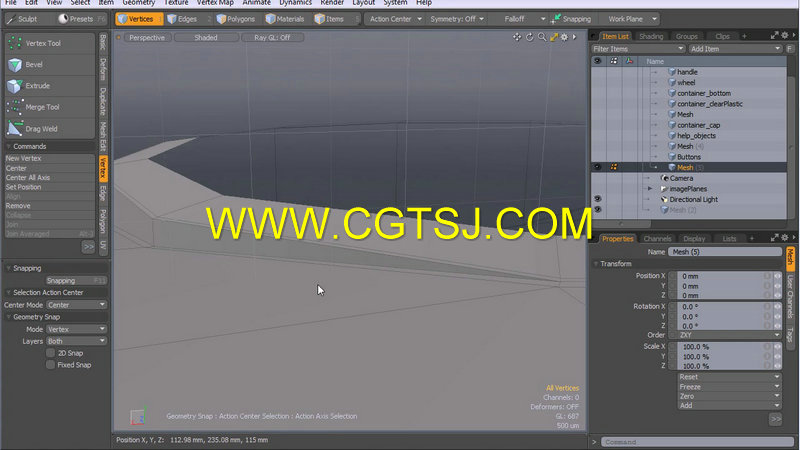This screenshot has height=450, width=800.
Task: Click the visibility column header eye icon
Action: 597,61
